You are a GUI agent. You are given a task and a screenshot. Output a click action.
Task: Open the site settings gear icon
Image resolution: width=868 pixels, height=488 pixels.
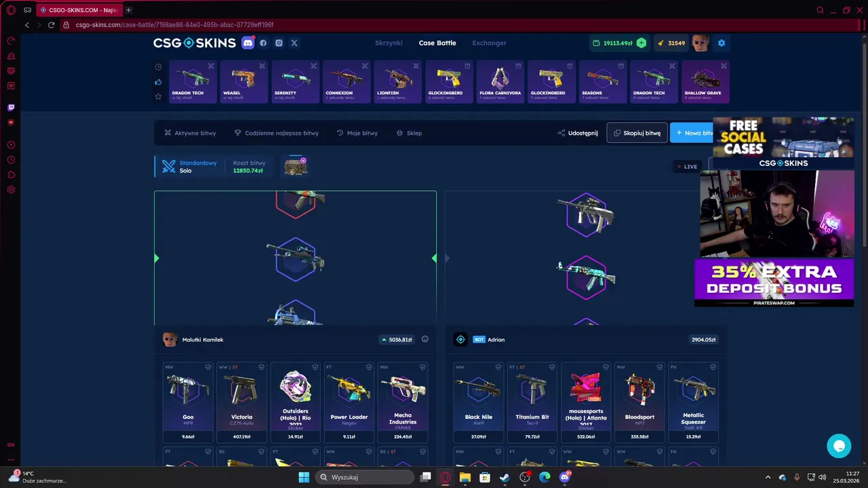click(722, 43)
